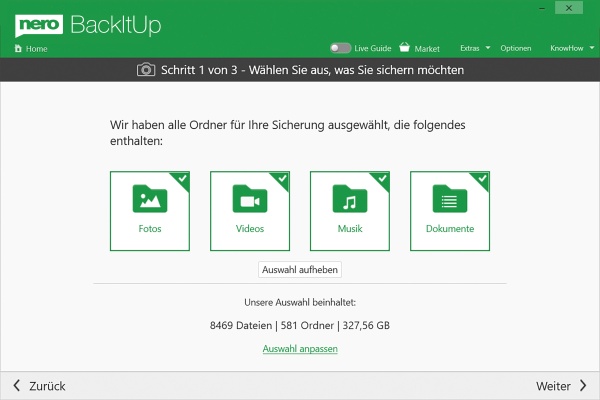The image size is (600, 400).
Task: Expand the Extras dropdown arrow
Action: click(488, 48)
